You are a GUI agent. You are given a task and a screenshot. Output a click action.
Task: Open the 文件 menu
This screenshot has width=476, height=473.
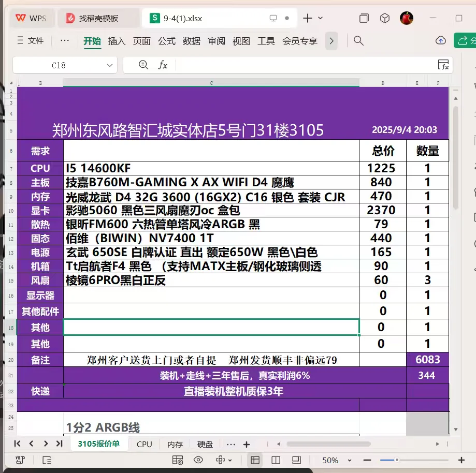pyautogui.click(x=31, y=40)
